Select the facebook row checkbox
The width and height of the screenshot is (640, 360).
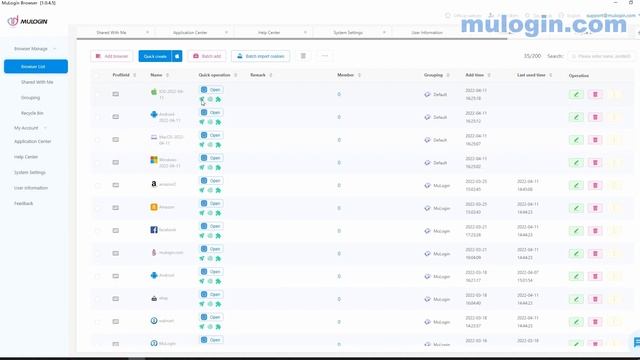click(98, 231)
